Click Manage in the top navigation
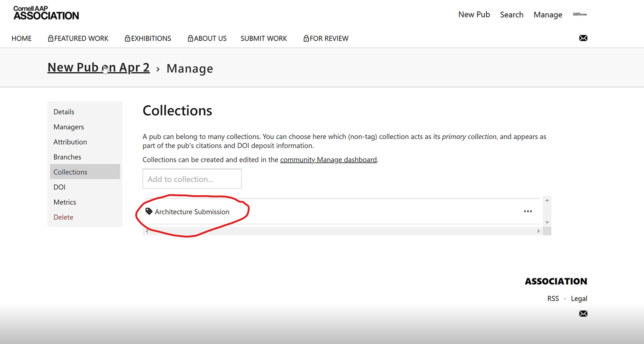Image resolution: width=644 pixels, height=344 pixels. (x=548, y=14)
